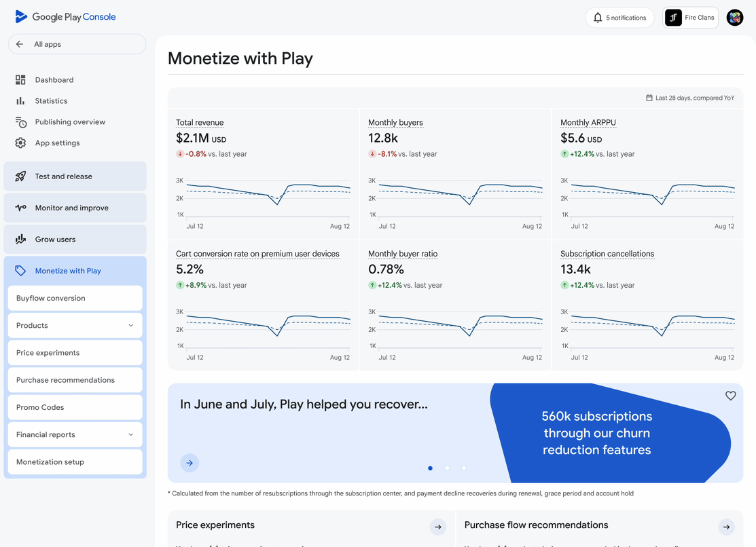
Task: Select the third carousel dot indicator
Action: [x=464, y=468]
